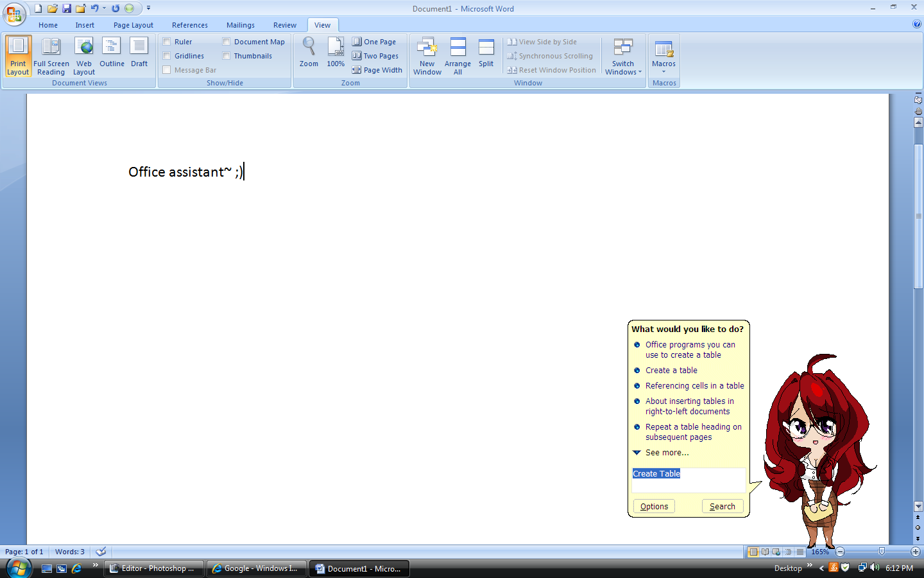Click the Zoom In plus button
The image size is (924, 578).
(916, 552)
